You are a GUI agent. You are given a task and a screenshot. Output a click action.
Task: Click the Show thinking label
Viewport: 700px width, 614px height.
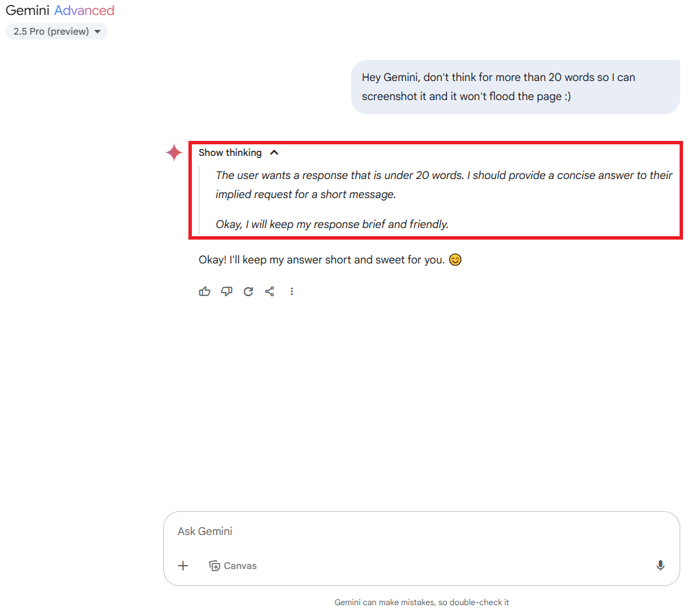[229, 152]
